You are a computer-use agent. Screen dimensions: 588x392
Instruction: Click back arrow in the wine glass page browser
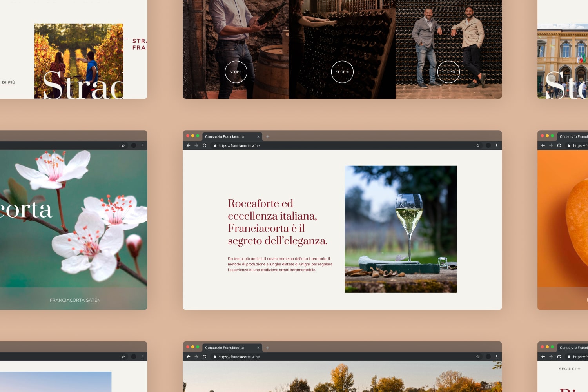tap(189, 145)
